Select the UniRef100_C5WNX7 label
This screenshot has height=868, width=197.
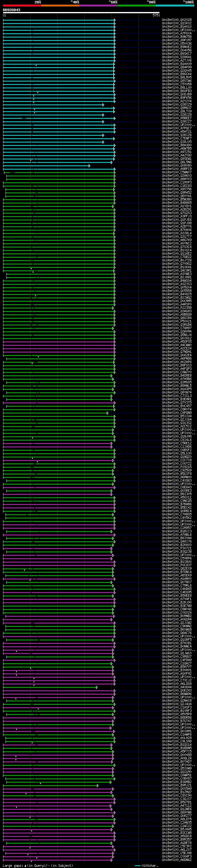click(x=177, y=172)
